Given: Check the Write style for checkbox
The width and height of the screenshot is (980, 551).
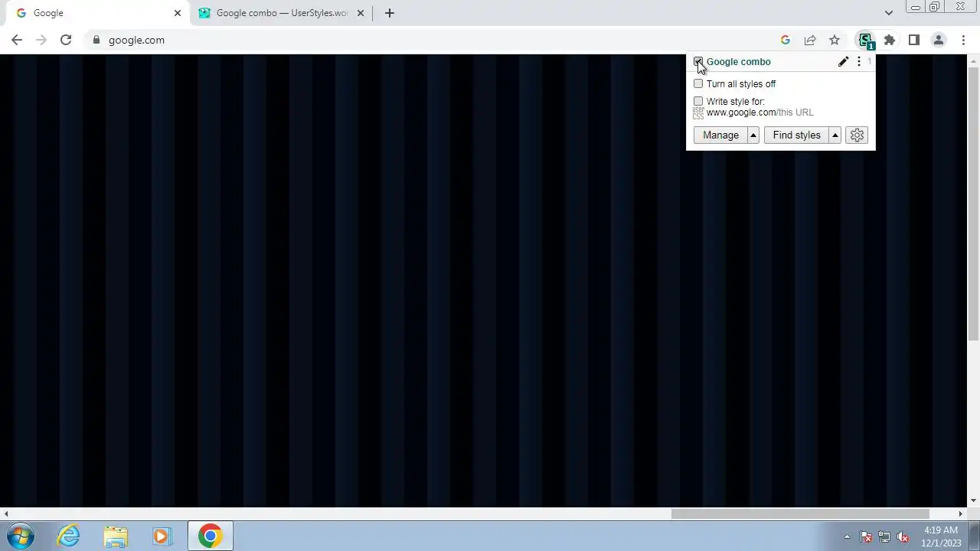Looking at the screenshot, I should (698, 102).
